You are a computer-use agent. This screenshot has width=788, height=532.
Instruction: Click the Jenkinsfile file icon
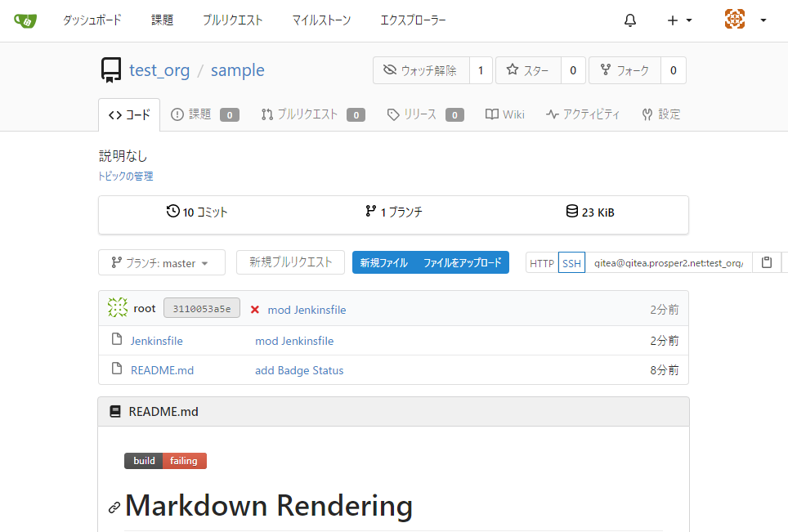[x=117, y=340]
